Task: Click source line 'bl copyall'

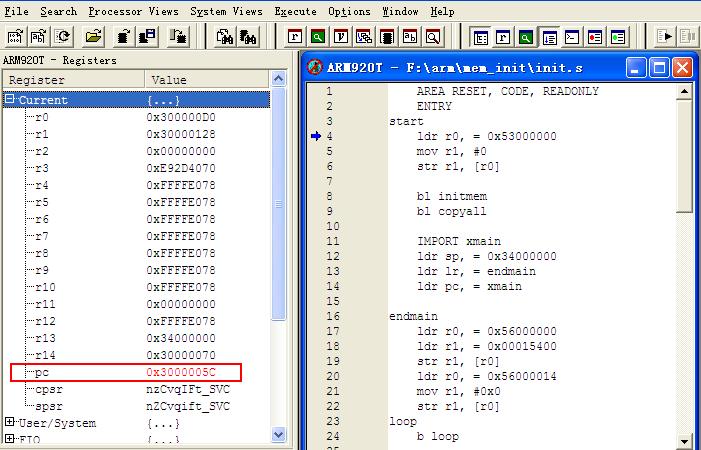Action: pos(452,211)
